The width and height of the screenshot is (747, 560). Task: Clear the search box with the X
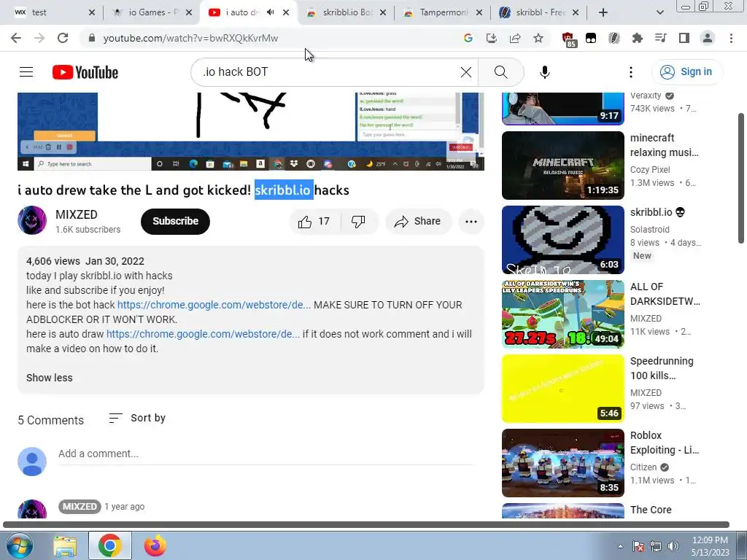(x=466, y=72)
